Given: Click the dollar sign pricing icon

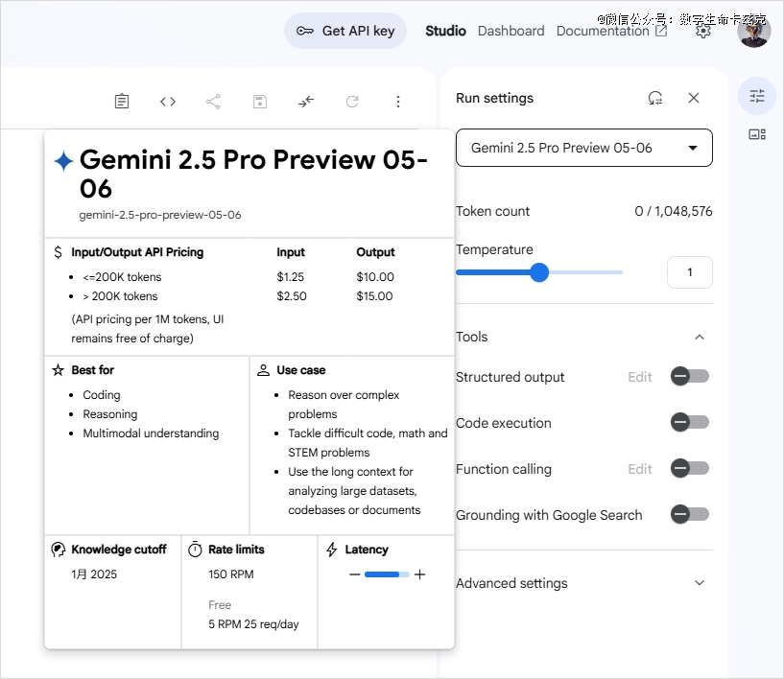Looking at the screenshot, I should (58, 252).
